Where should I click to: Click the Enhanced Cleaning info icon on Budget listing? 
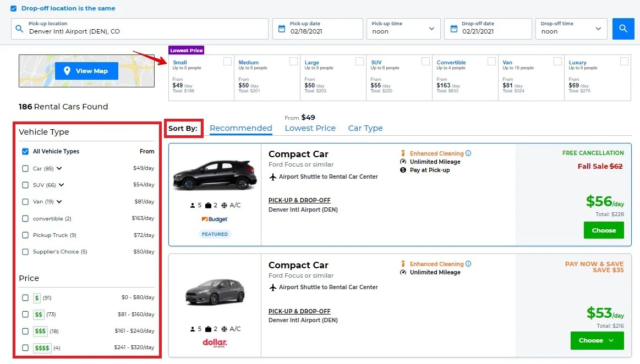tap(468, 153)
